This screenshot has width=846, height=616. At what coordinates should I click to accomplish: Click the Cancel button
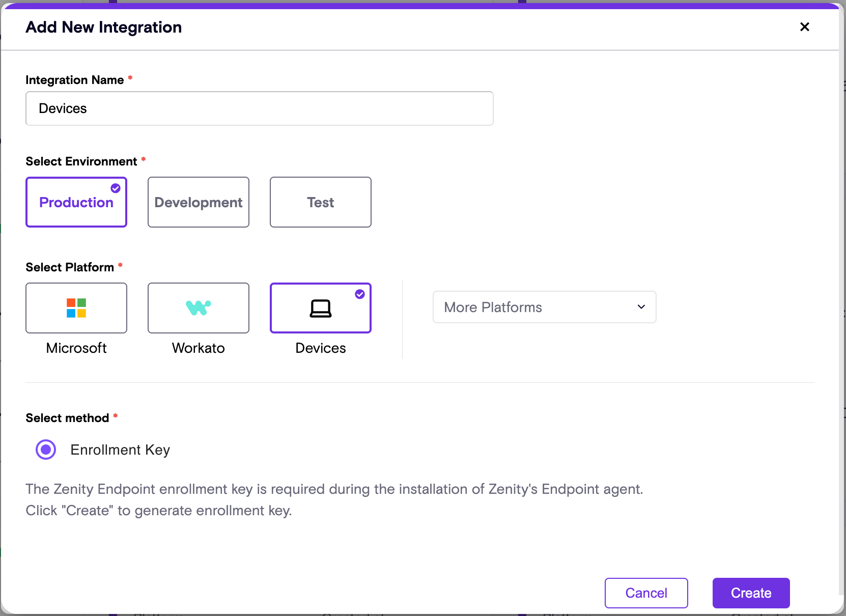click(x=646, y=593)
